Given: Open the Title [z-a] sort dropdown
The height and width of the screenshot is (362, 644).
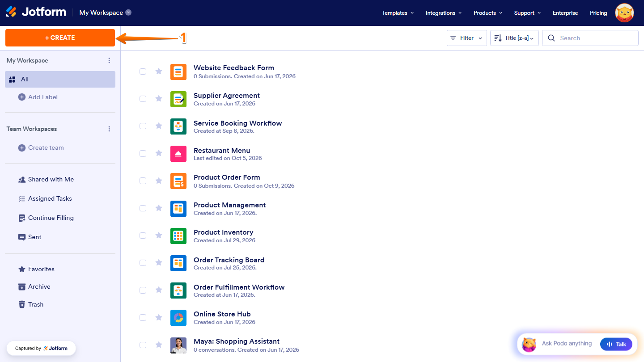Looking at the screenshot, I should (514, 38).
